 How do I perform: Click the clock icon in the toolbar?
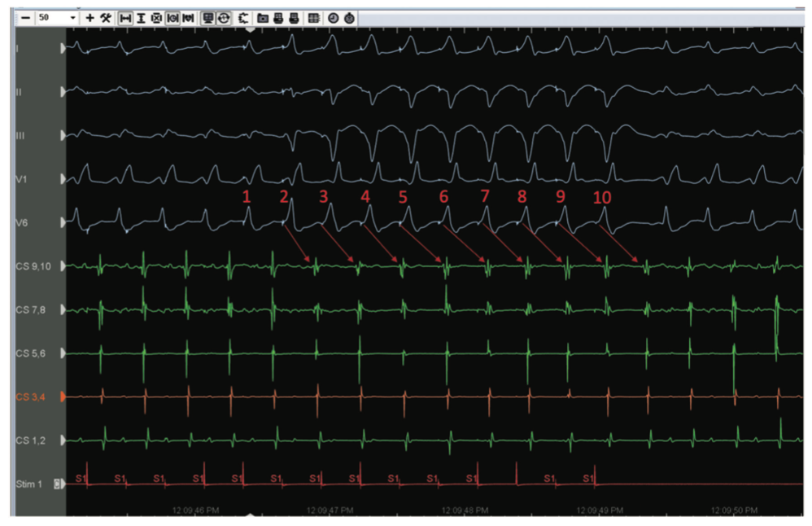[x=334, y=17]
